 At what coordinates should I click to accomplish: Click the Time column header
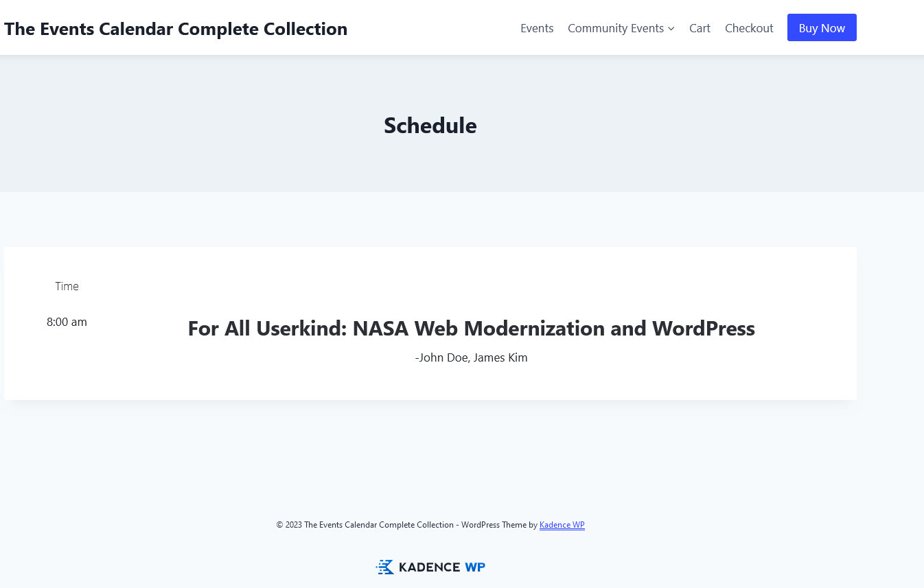pyautogui.click(x=67, y=286)
